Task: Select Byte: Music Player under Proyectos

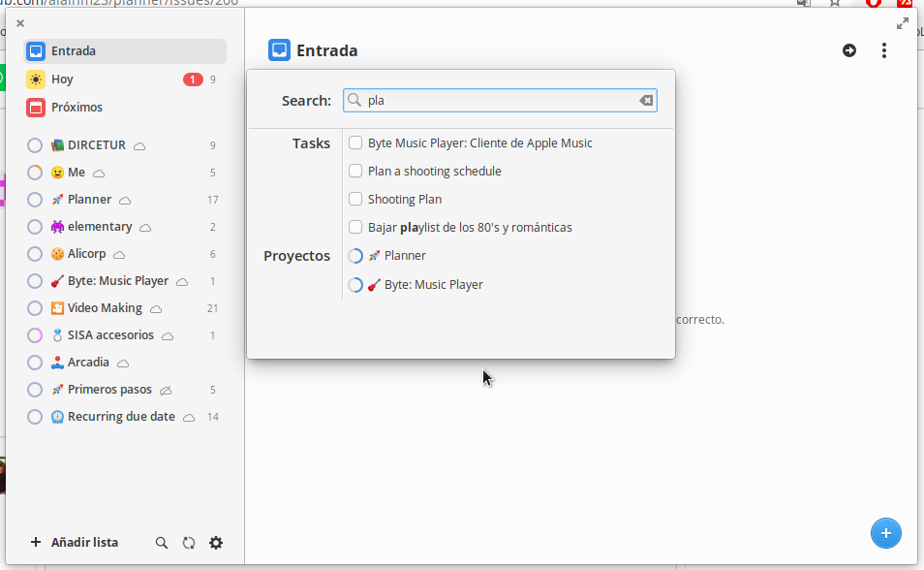Action: click(354, 284)
